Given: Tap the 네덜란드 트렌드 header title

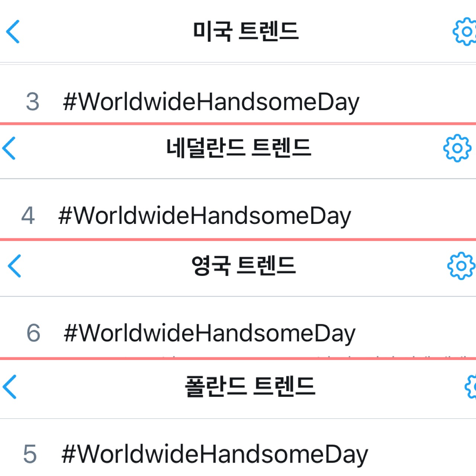Looking at the screenshot, I should (238, 148).
